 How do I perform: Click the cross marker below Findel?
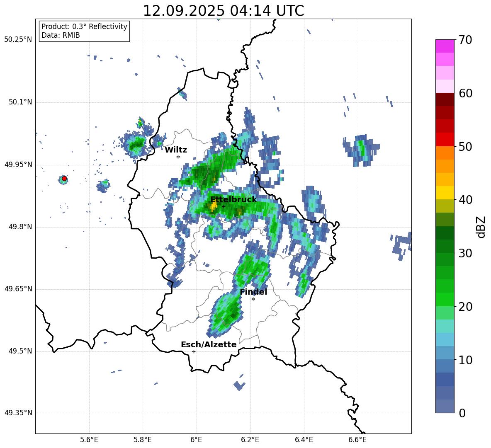tap(253, 299)
